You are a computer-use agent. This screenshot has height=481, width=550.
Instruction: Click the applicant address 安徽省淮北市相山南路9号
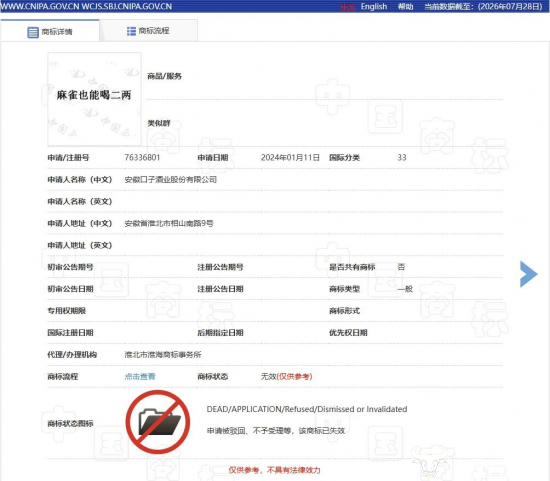(x=169, y=223)
